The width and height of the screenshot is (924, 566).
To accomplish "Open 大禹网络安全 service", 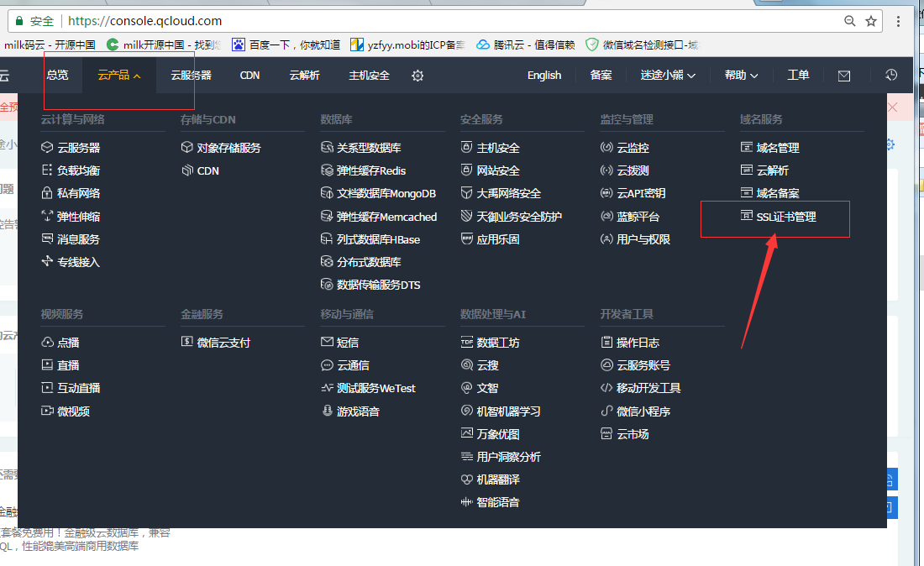I will [x=501, y=193].
